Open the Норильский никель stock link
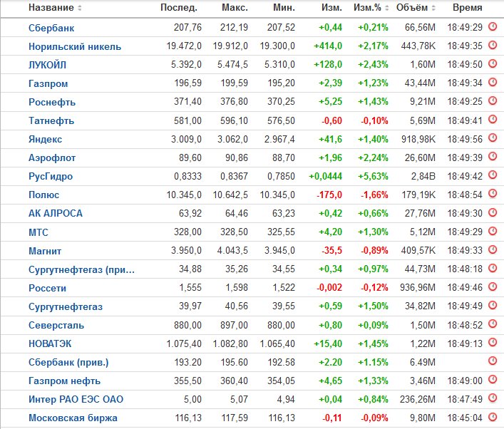The height and width of the screenshot is (429, 504). point(75,46)
